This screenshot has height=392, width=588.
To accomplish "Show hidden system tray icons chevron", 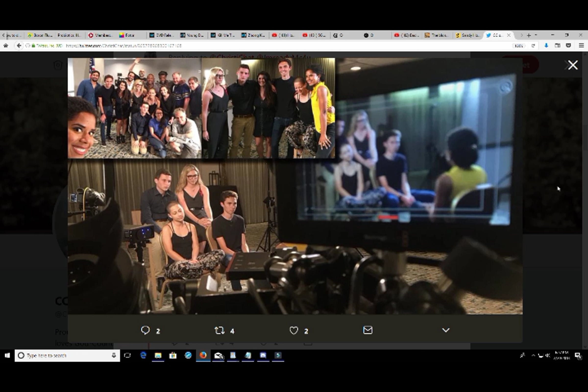I will pos(533,355).
